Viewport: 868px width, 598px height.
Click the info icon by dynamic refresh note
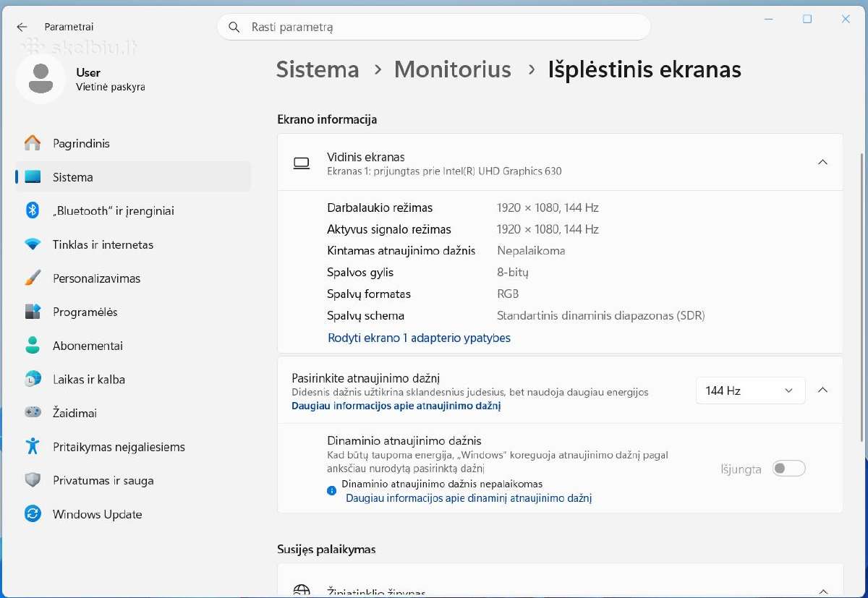pyautogui.click(x=332, y=490)
